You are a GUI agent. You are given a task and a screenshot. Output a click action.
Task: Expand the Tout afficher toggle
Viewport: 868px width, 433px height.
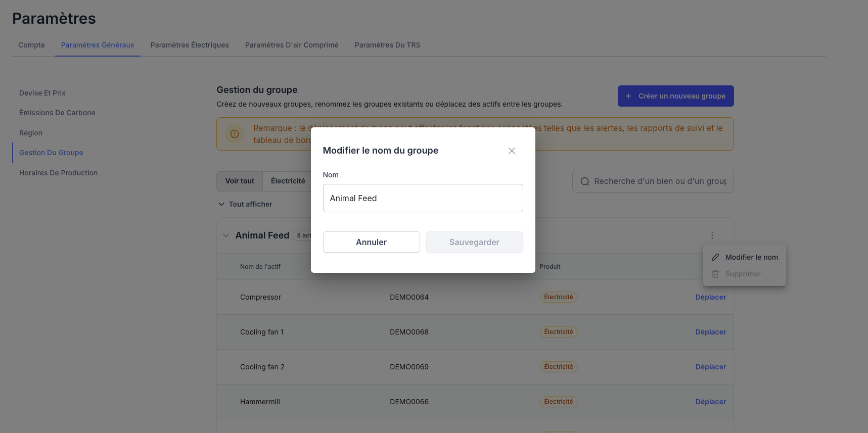click(221, 204)
